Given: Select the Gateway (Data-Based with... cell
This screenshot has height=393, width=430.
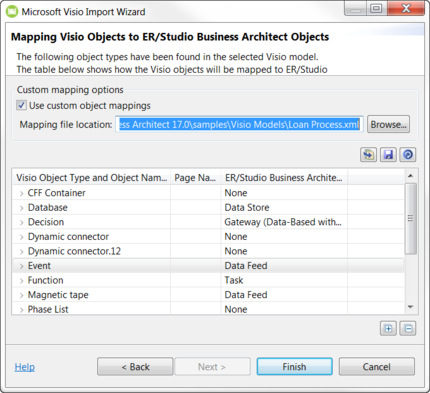Looking at the screenshot, I should [284, 222].
